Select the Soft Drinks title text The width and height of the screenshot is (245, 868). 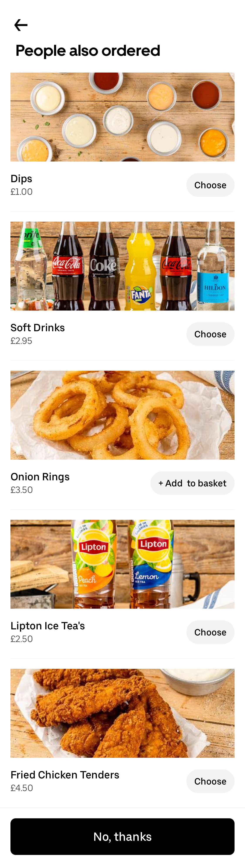(x=37, y=328)
